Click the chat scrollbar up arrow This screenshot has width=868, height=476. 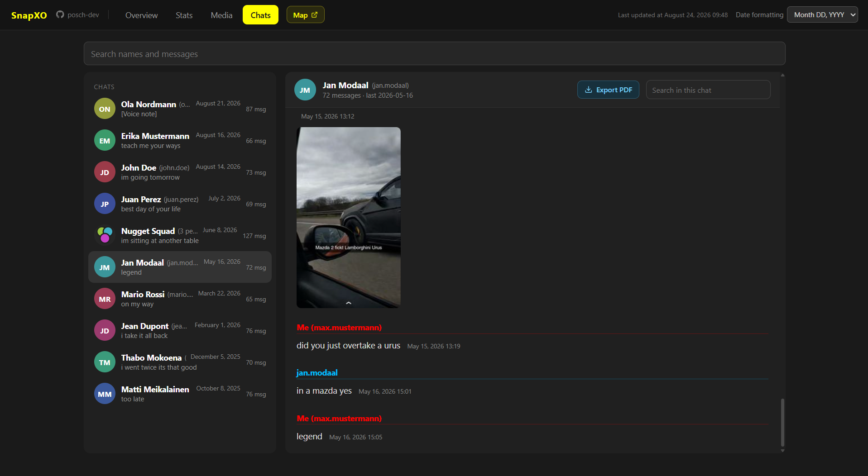(782, 75)
